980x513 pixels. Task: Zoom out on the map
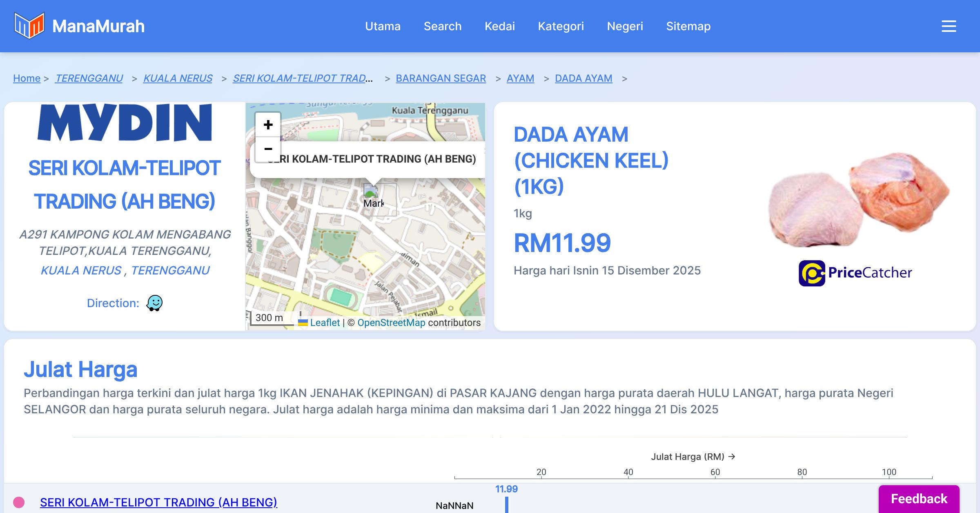[268, 149]
